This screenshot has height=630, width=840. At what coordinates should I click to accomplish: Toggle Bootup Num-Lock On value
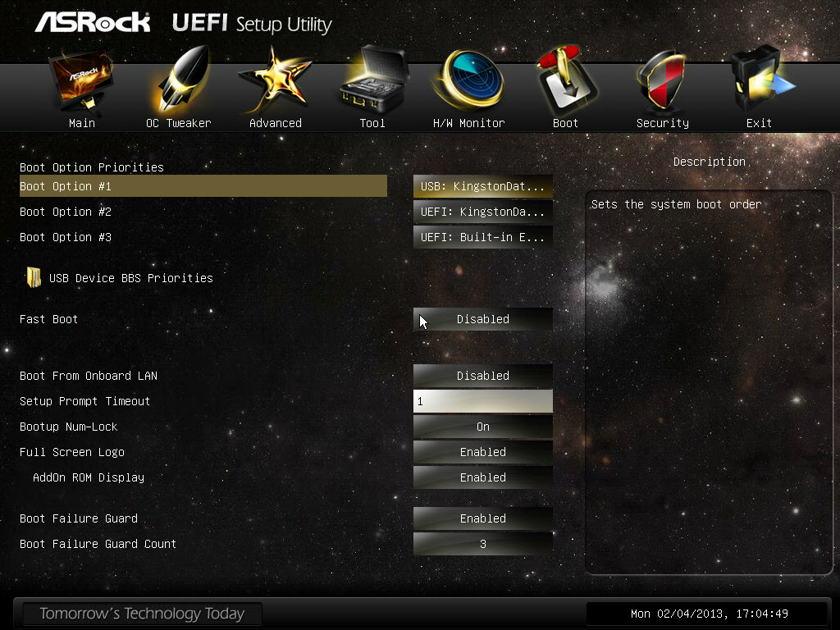coord(482,427)
